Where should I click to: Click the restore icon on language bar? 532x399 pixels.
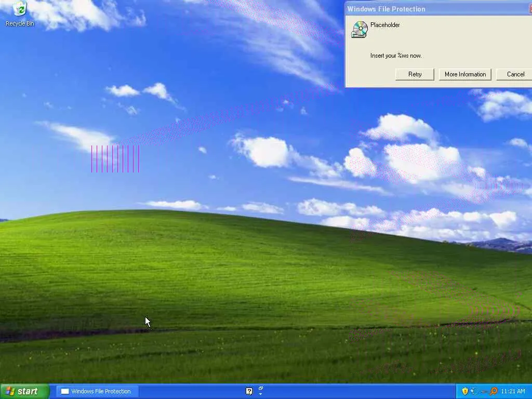coord(261,388)
